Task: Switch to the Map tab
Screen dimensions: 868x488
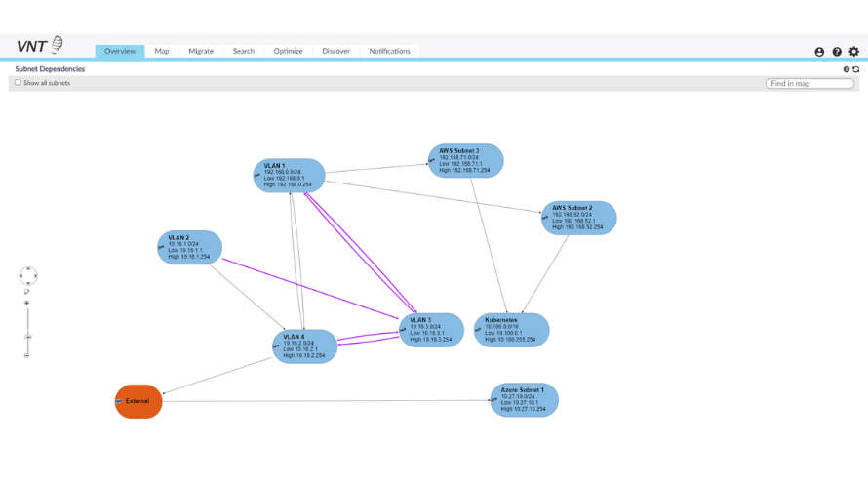Action: click(162, 51)
